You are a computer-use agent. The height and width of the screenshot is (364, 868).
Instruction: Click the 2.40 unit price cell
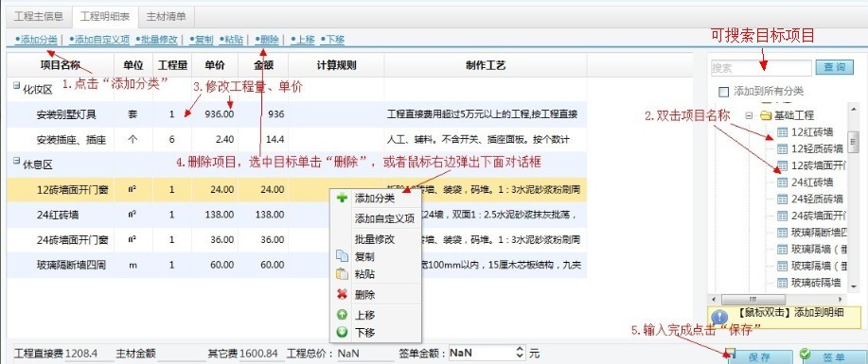223,139
